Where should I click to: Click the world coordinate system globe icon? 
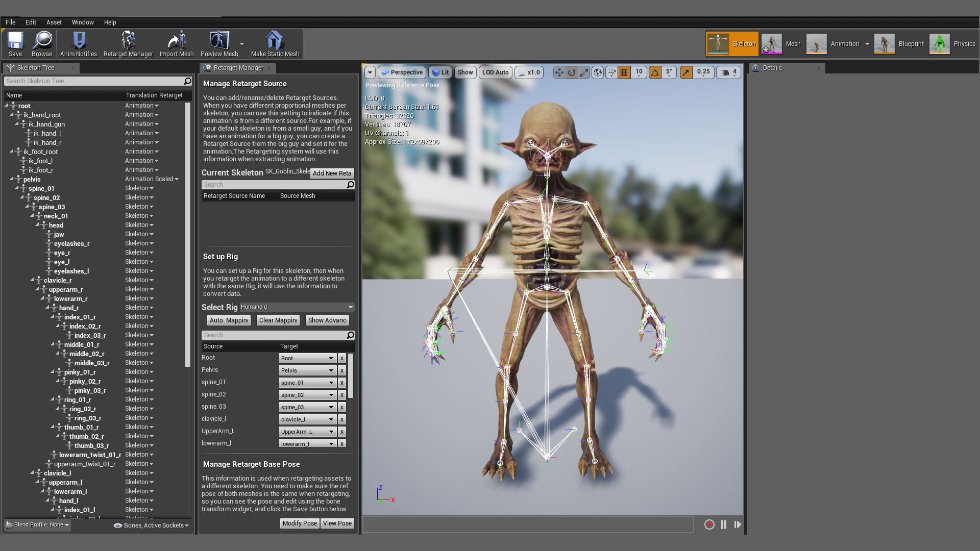coord(597,72)
